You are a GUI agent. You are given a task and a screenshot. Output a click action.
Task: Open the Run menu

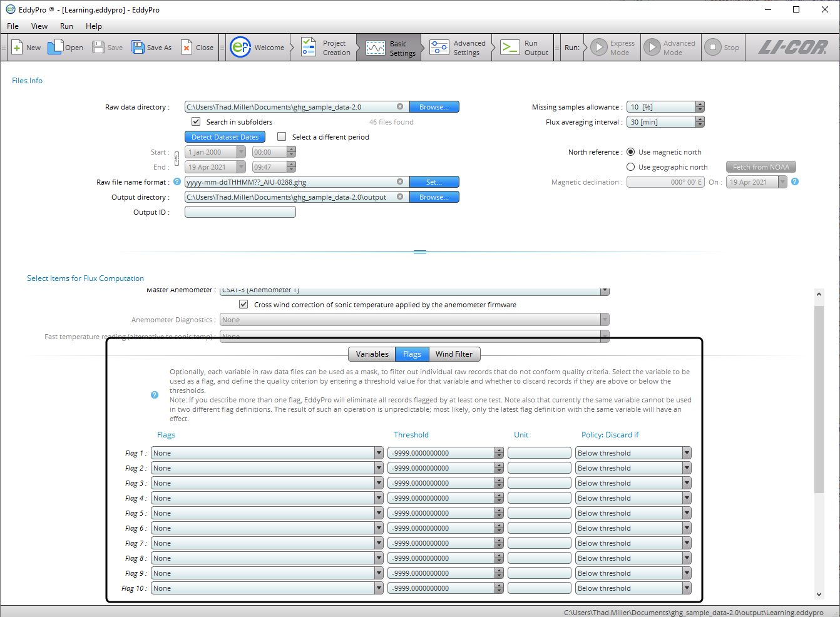[66, 26]
